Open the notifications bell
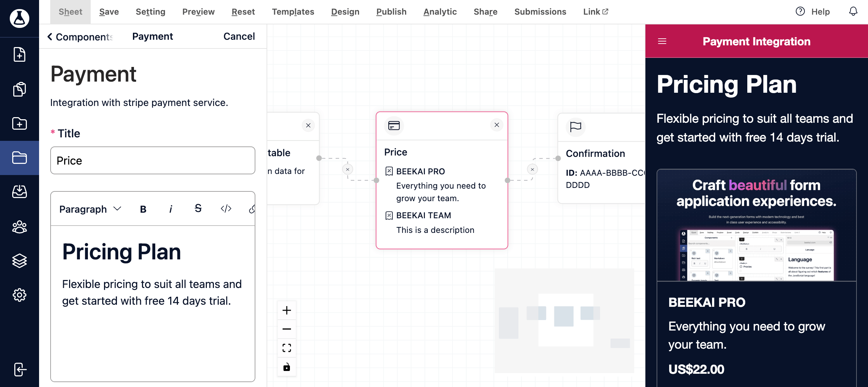 click(853, 12)
